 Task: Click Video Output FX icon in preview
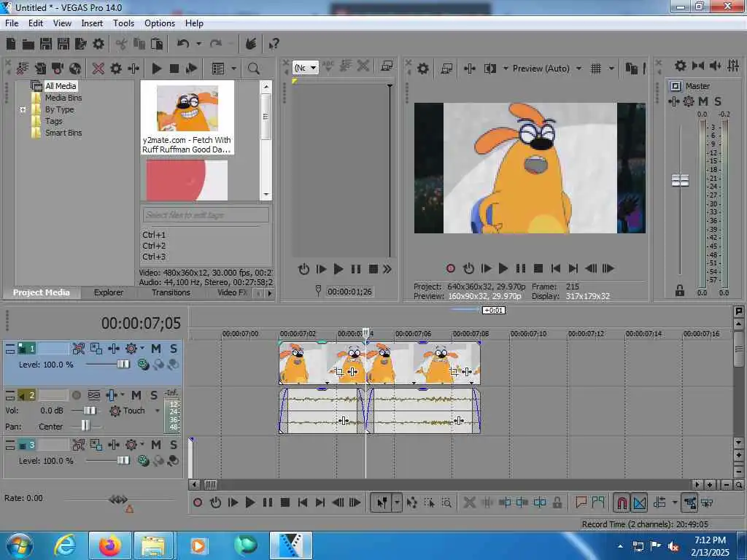click(x=470, y=69)
